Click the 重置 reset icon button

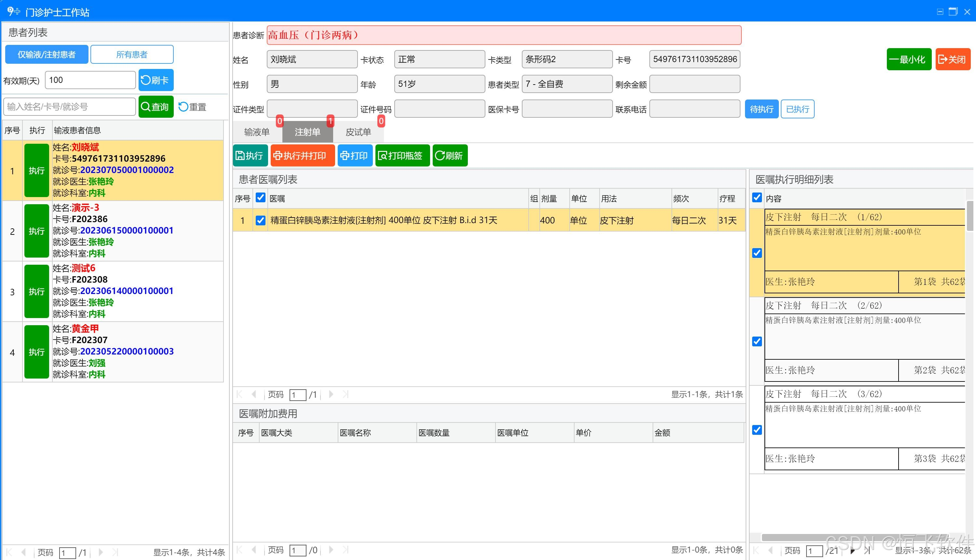(192, 107)
